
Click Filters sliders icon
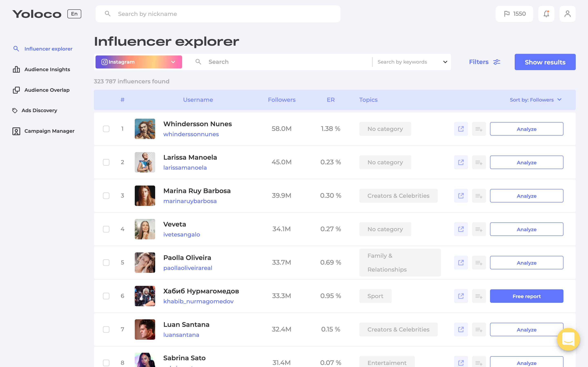pos(497,62)
